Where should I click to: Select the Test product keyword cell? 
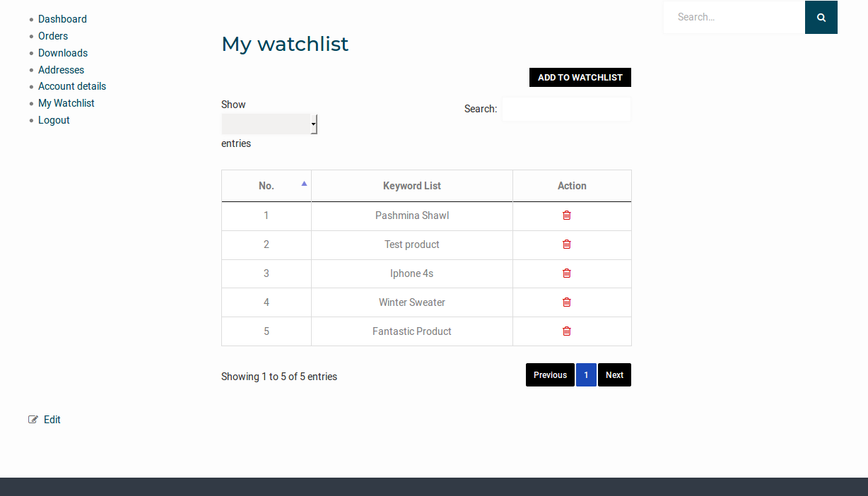[x=412, y=244]
